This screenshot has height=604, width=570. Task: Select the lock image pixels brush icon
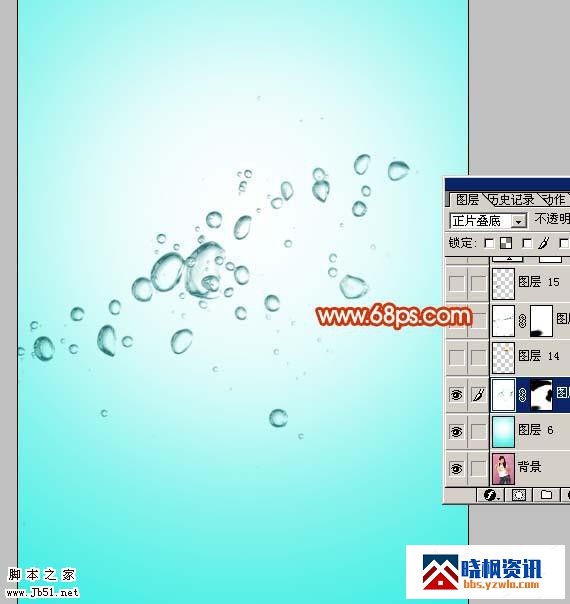click(543, 243)
